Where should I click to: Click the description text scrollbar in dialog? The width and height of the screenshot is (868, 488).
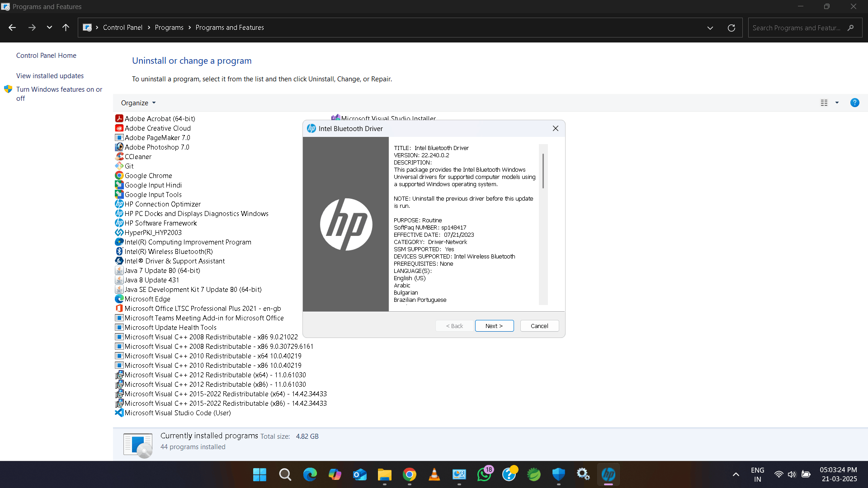(x=543, y=172)
